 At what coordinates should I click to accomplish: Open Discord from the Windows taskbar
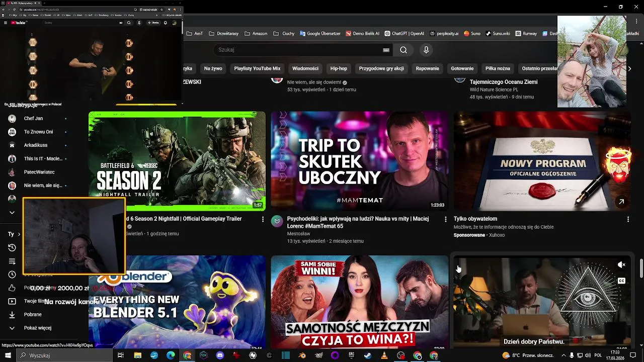220,355
